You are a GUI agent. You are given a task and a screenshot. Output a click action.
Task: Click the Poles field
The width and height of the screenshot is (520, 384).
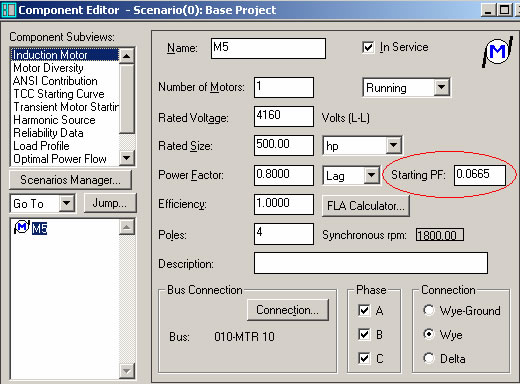click(x=284, y=234)
